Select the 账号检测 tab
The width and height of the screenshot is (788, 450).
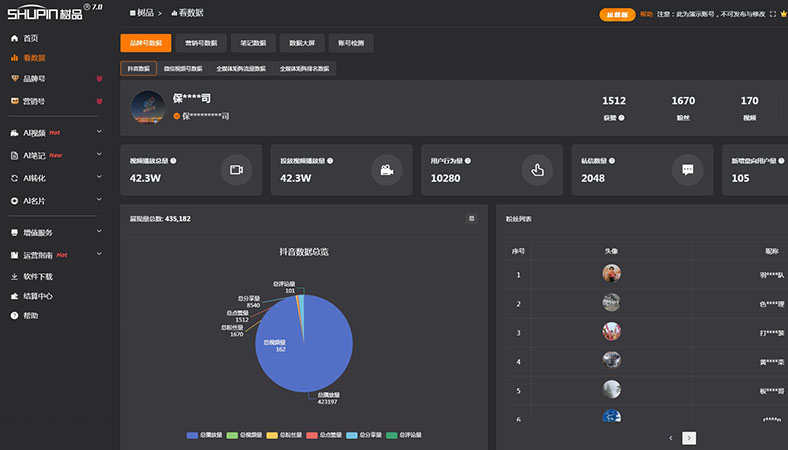pos(351,43)
